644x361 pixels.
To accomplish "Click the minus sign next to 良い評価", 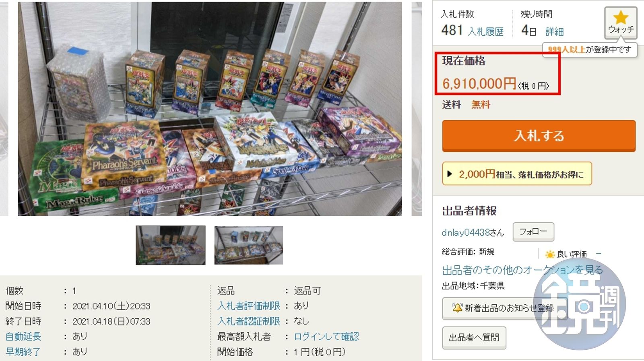I will tap(599, 254).
